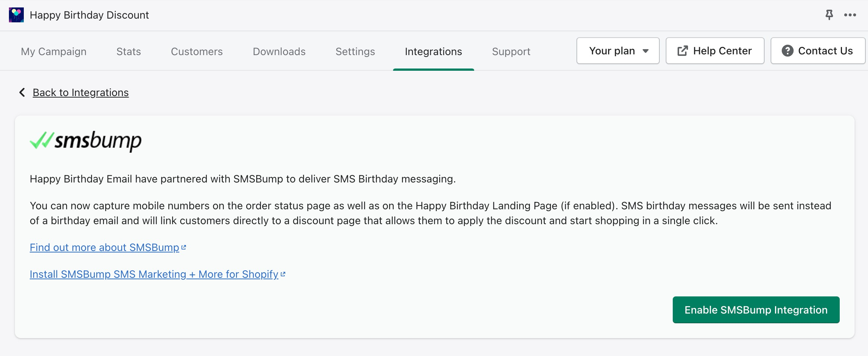Pin the app using the pin icon

tap(829, 15)
